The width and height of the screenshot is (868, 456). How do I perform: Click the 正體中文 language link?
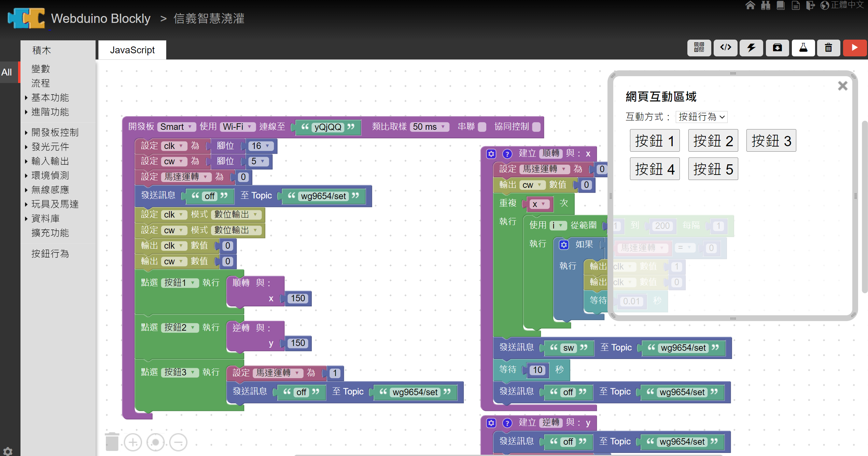click(848, 5)
